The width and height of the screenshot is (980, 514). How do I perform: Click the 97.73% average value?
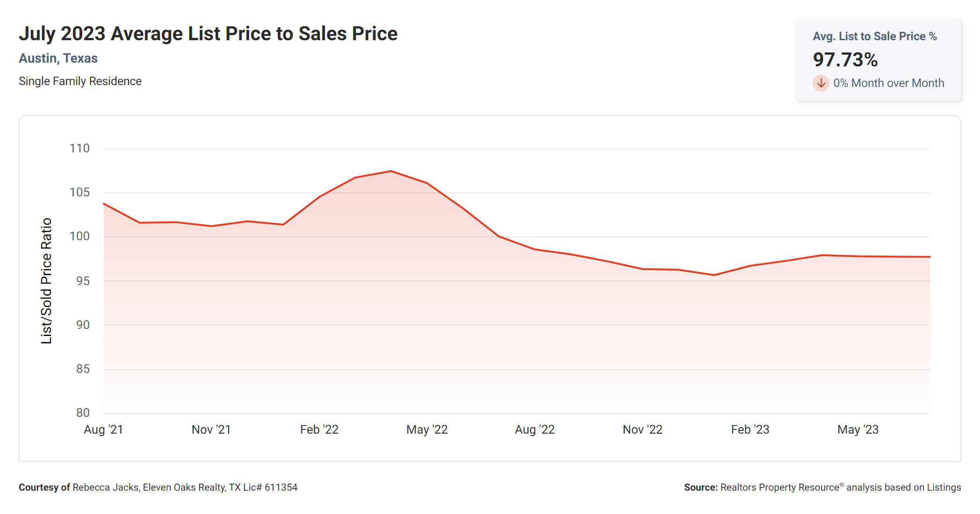(845, 59)
